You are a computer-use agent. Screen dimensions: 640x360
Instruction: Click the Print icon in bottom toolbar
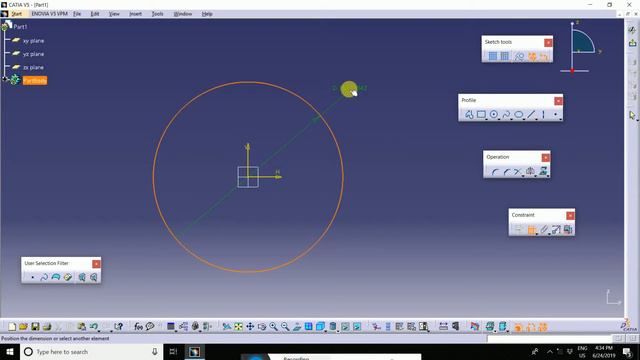pos(47,327)
